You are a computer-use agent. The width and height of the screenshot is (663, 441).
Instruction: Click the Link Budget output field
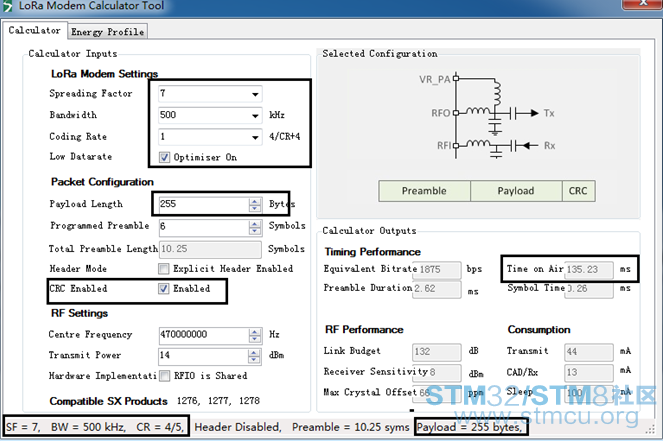point(437,352)
